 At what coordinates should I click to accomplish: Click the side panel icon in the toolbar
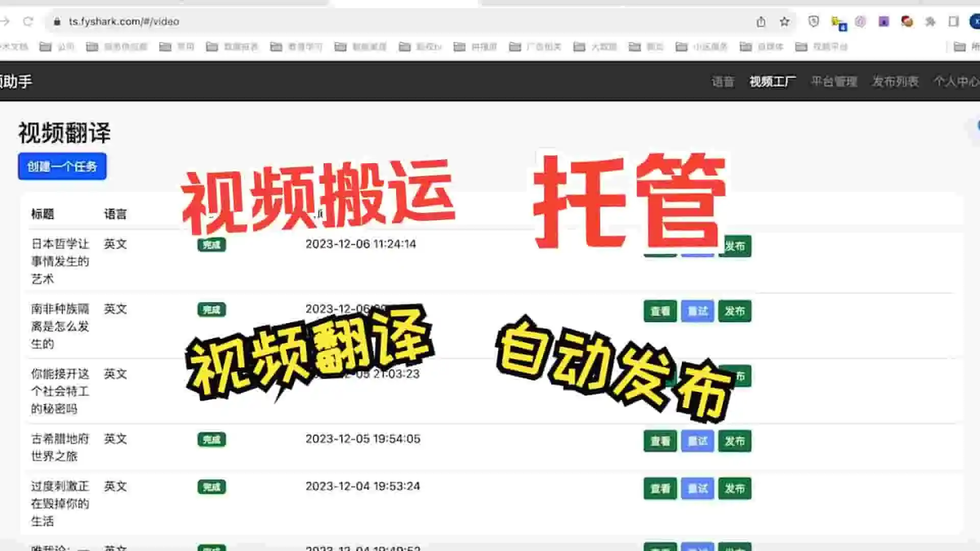pyautogui.click(x=953, y=21)
